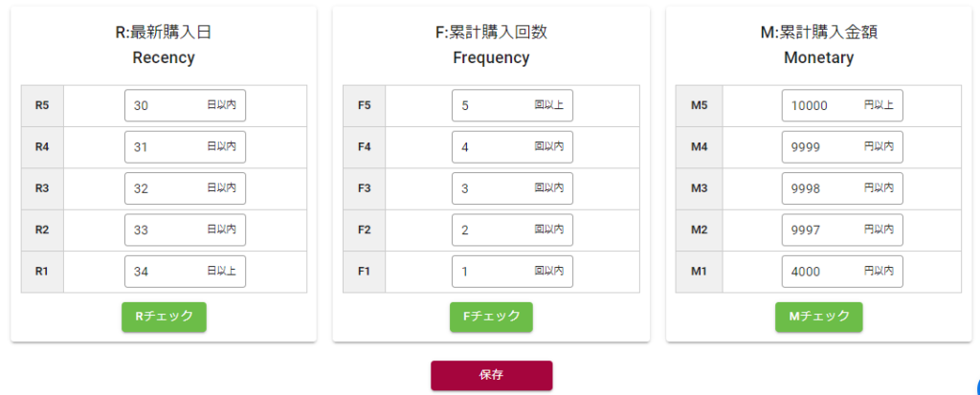The height and width of the screenshot is (395, 980).
Task: Click the F1 input showing 1
Action: (x=496, y=272)
